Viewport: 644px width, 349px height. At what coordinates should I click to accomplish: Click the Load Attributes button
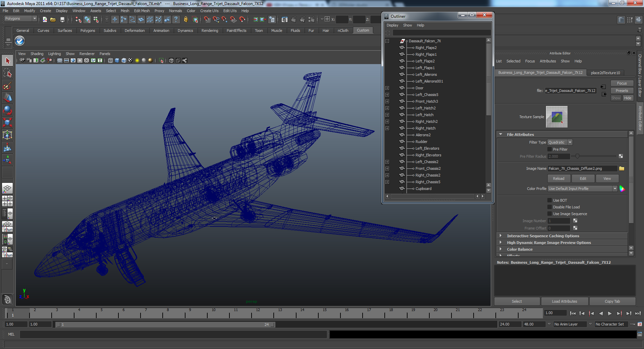click(565, 301)
